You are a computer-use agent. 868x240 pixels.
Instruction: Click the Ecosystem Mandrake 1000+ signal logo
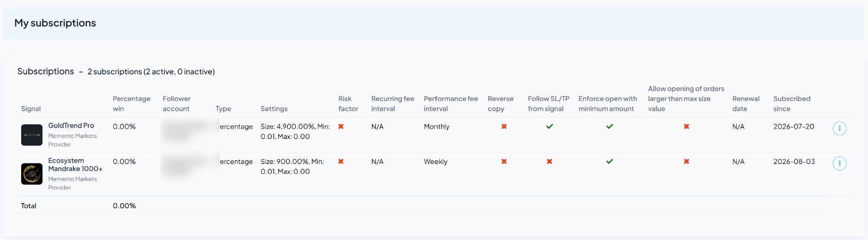click(31, 174)
